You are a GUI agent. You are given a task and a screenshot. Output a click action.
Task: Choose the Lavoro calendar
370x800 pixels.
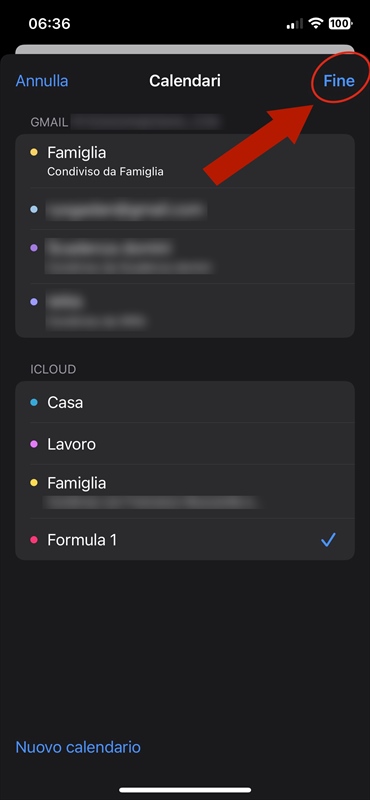[185, 444]
